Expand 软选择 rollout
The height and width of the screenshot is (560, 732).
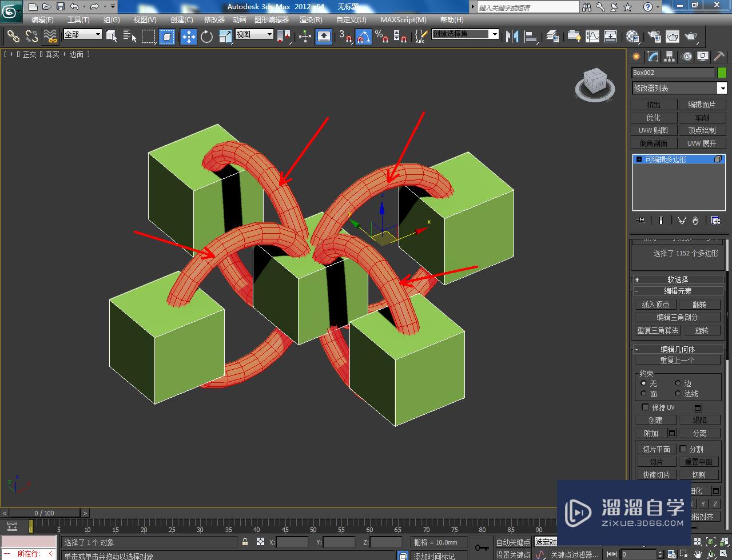tap(678, 279)
